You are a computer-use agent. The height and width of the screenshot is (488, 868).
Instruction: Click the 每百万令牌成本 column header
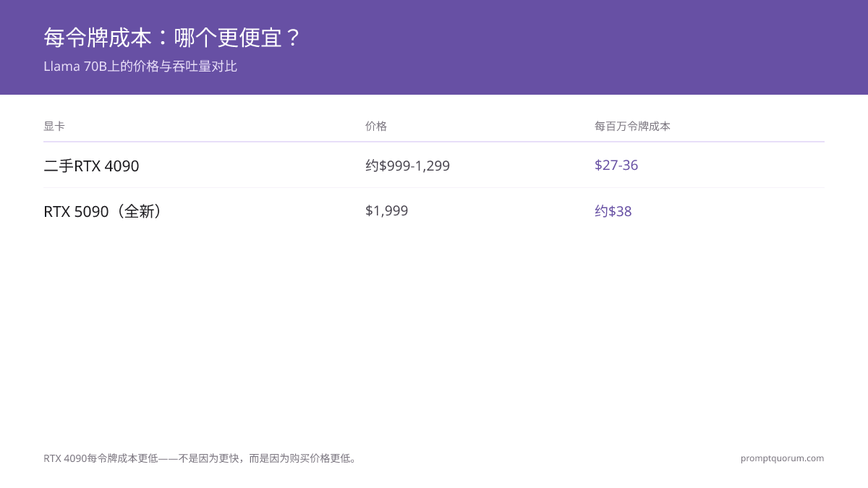coord(632,126)
